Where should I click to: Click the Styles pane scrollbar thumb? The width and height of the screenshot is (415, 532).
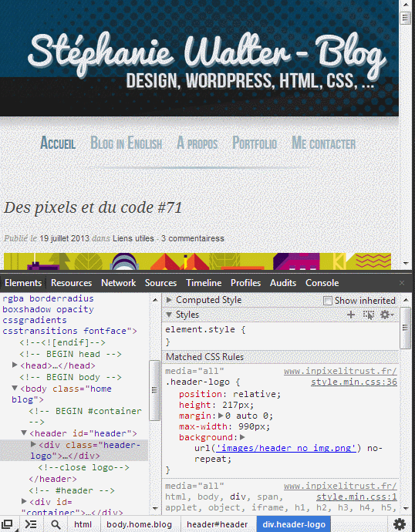[x=405, y=328]
